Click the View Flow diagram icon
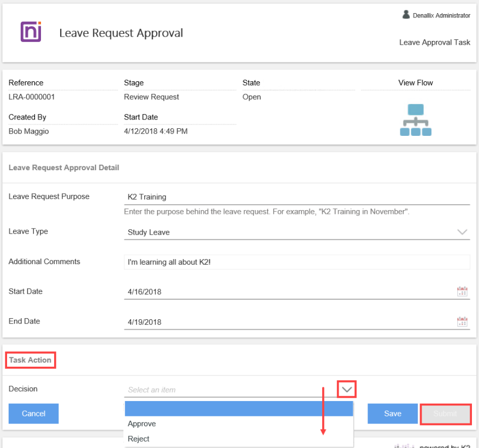Screen dimensions: 479x448 click(x=416, y=120)
